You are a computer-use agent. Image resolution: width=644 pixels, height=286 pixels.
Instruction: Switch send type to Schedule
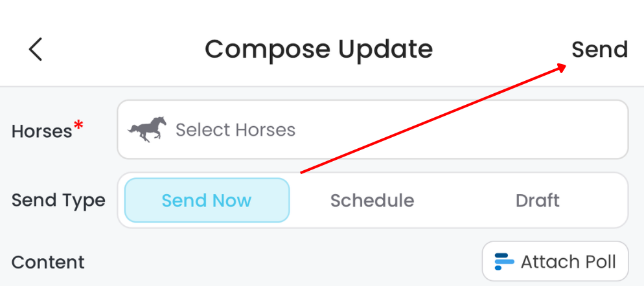[372, 201]
